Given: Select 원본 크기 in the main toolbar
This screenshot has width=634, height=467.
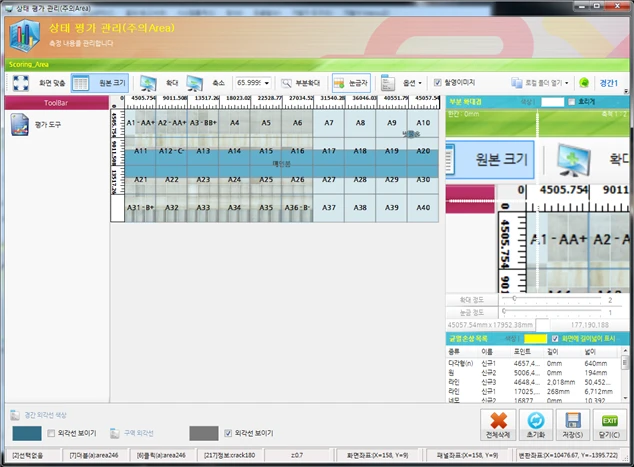Looking at the screenshot, I should click(x=100, y=83).
